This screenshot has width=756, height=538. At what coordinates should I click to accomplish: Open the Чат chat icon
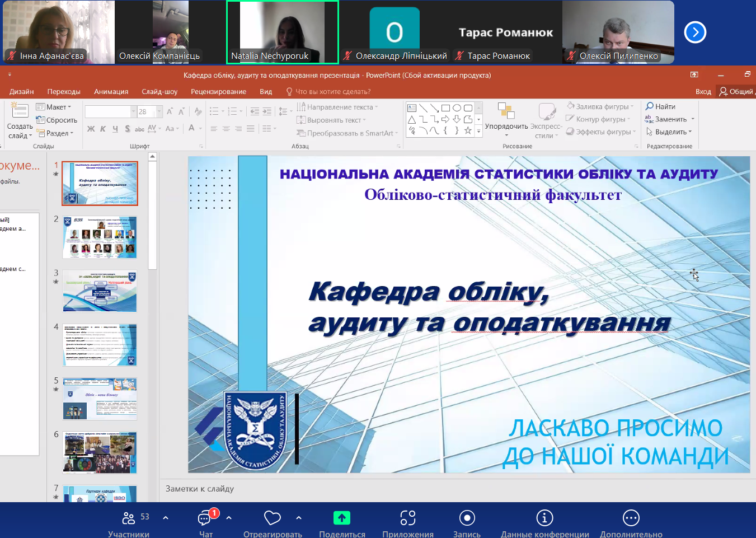coord(205,518)
